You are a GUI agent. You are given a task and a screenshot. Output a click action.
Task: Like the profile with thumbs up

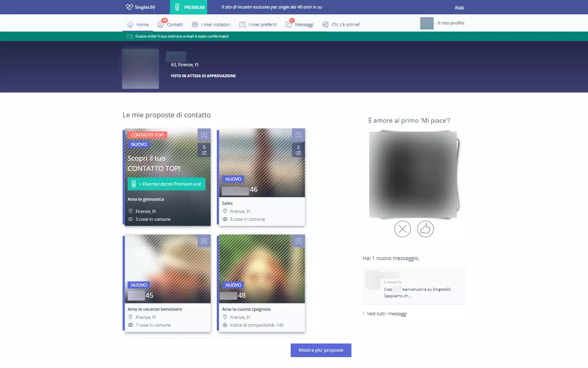click(x=425, y=229)
